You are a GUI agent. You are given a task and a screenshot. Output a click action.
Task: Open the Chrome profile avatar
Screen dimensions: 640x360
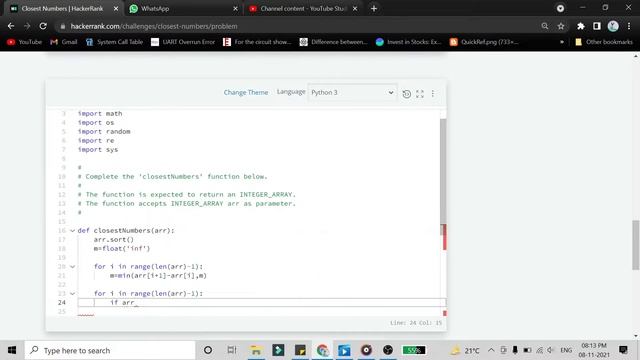613,26
